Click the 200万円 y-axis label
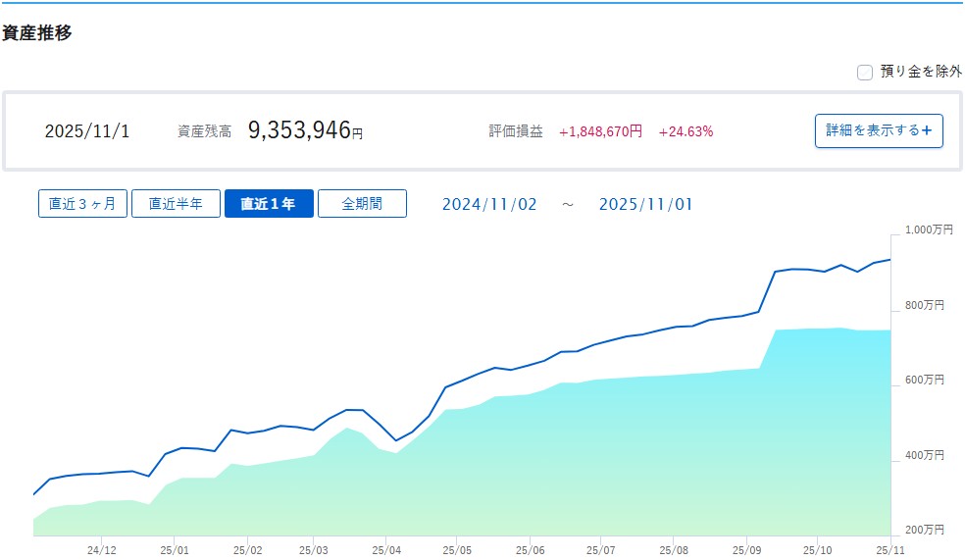Screen dimensions: 965x560 924,530
